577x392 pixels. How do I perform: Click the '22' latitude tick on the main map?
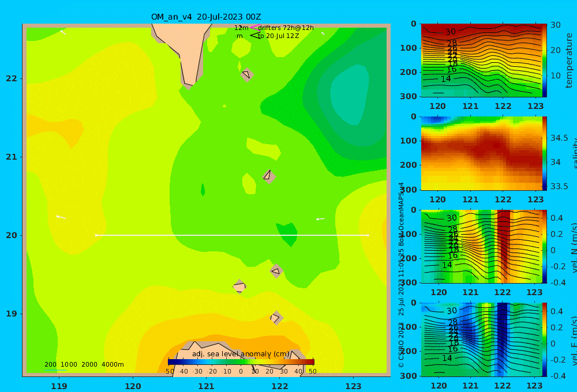click(12, 78)
